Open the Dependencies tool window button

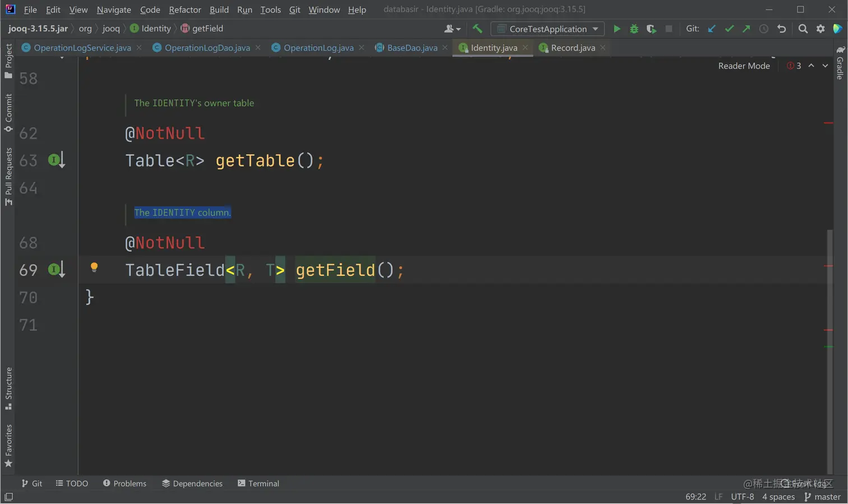point(192,483)
